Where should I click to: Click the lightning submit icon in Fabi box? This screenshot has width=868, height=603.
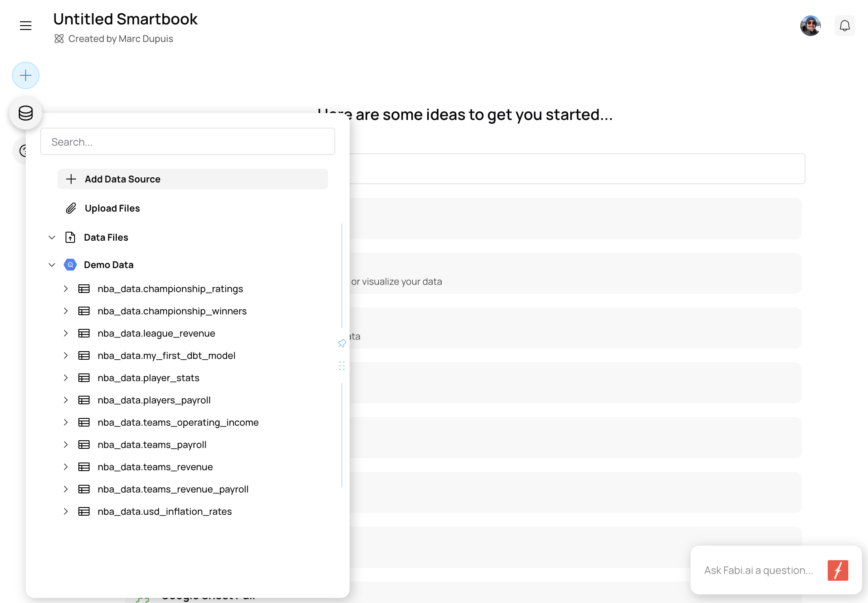(x=838, y=570)
